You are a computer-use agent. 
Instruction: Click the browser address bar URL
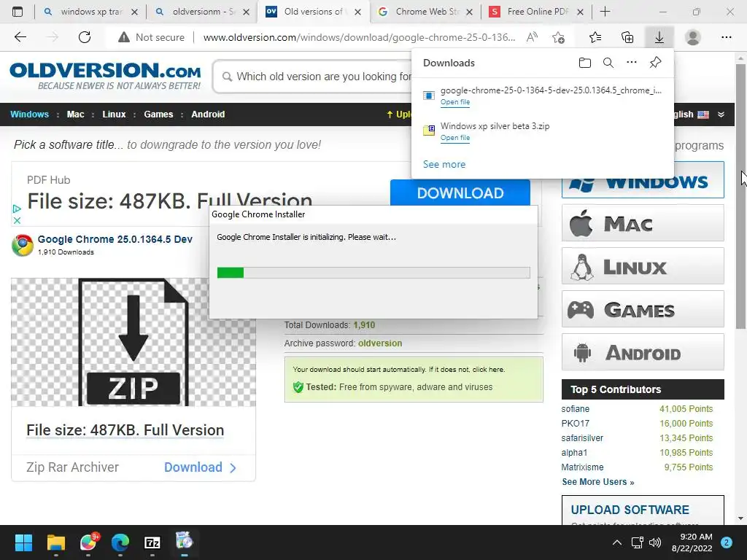359,37
